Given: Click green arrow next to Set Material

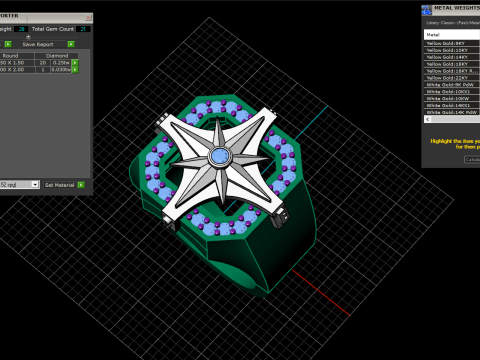Looking at the screenshot, I should tap(81, 185).
